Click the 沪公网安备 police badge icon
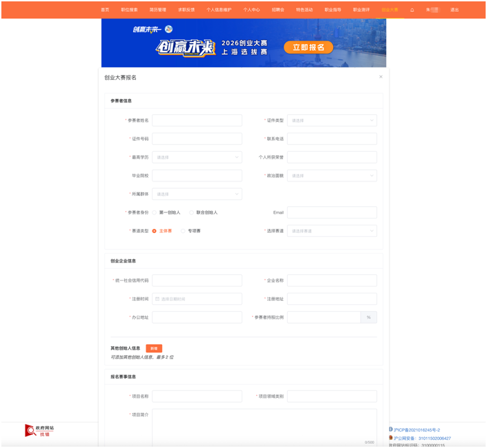Image resolution: width=487 pixels, height=448 pixels. click(x=391, y=438)
